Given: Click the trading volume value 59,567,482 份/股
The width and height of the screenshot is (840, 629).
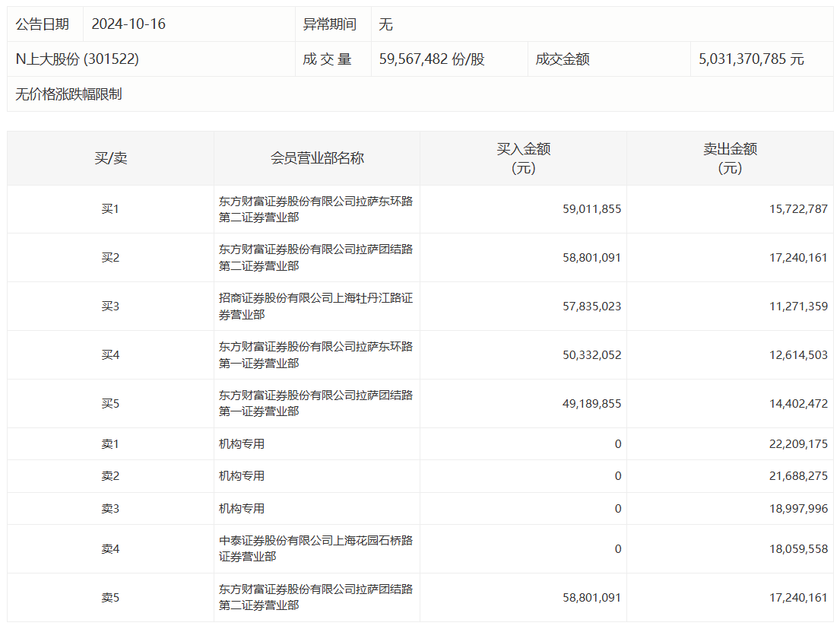Looking at the screenshot, I should tap(431, 59).
